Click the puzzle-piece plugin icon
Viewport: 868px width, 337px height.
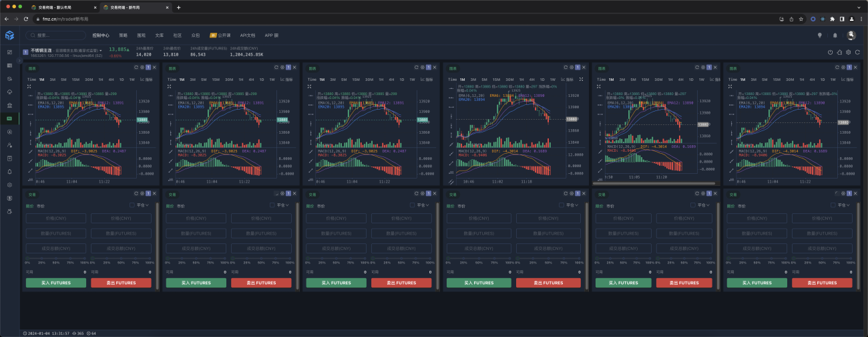839,52
